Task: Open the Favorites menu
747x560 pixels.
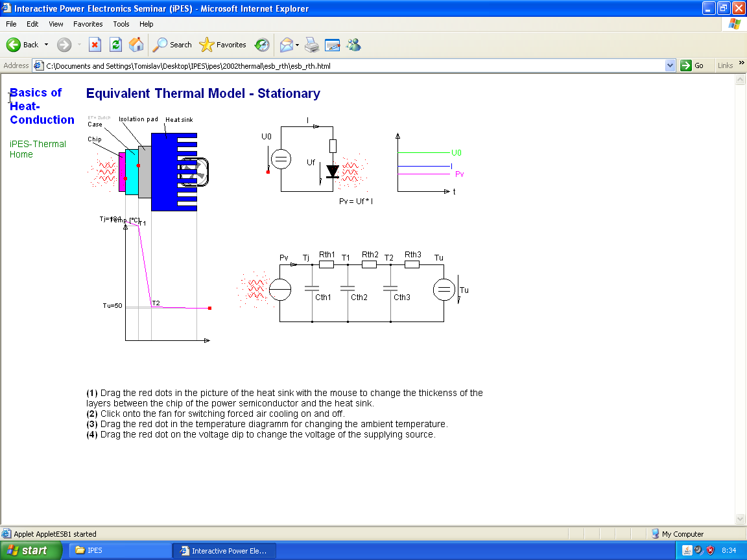Action: [x=88, y=24]
